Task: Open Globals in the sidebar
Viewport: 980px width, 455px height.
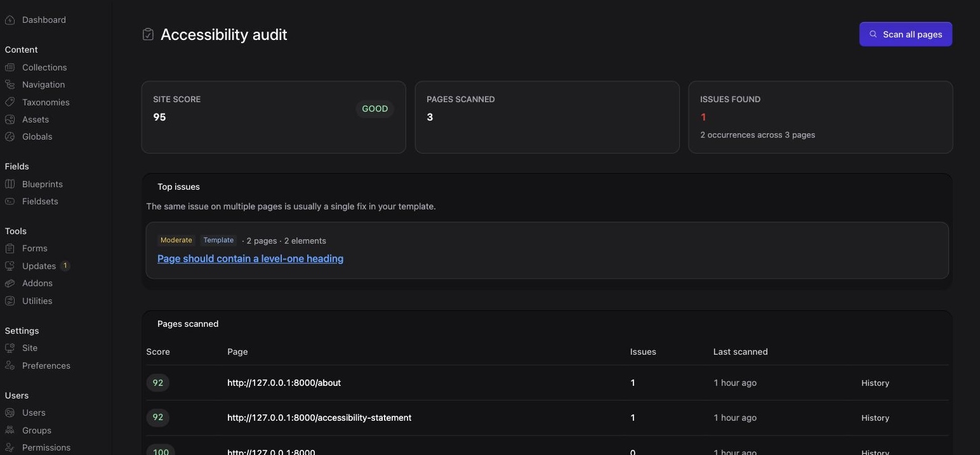Action: [x=37, y=136]
